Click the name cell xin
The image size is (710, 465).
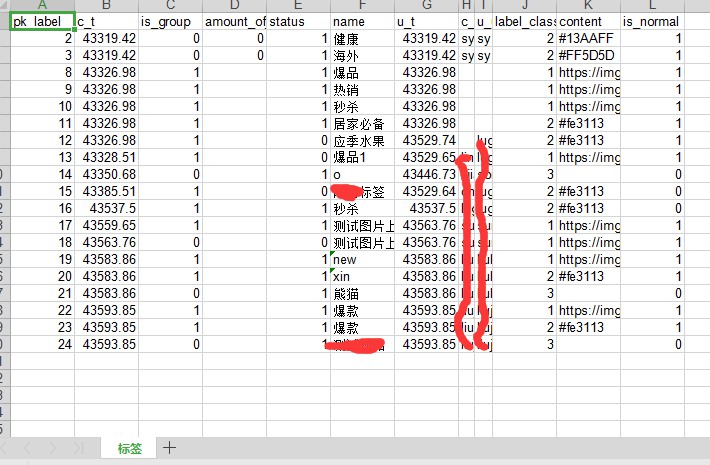[x=362, y=277]
